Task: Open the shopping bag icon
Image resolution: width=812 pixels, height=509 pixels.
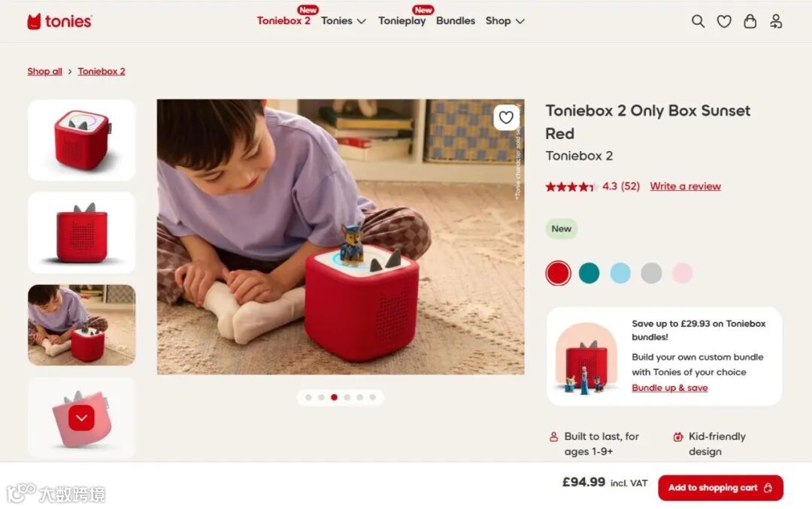Action: coord(750,21)
